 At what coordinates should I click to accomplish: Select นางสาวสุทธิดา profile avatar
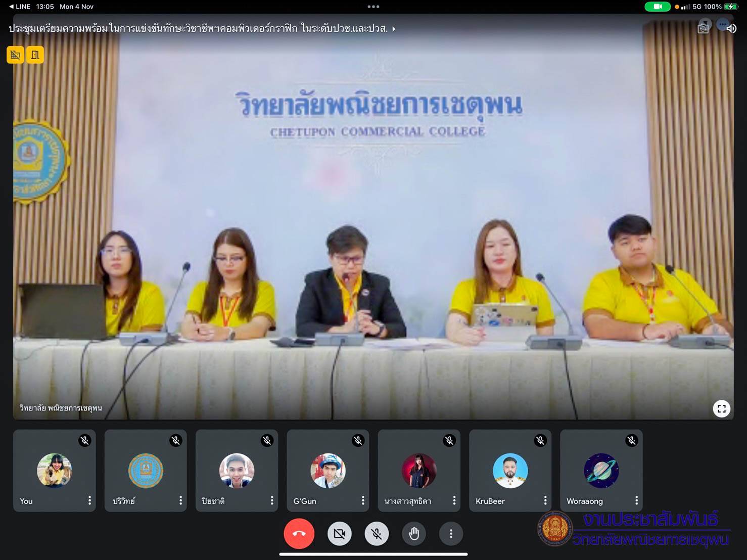pos(419,471)
